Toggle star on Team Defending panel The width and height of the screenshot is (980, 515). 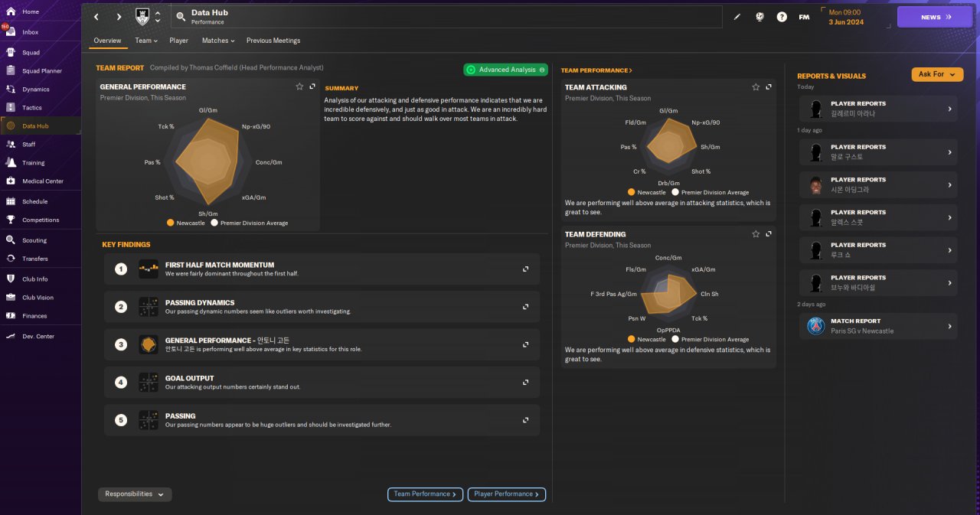tap(756, 234)
